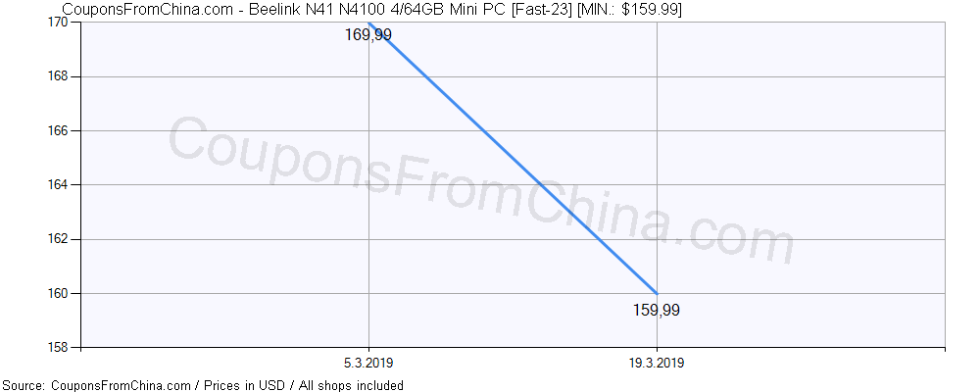Click the line's start point at 5.3.2019
This screenshot has height=392, width=980.
[369, 24]
